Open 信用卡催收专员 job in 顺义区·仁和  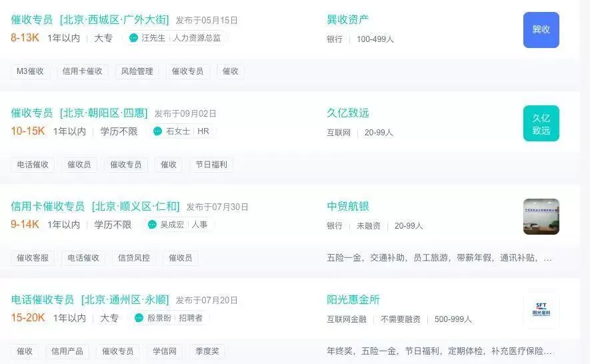[95, 206]
